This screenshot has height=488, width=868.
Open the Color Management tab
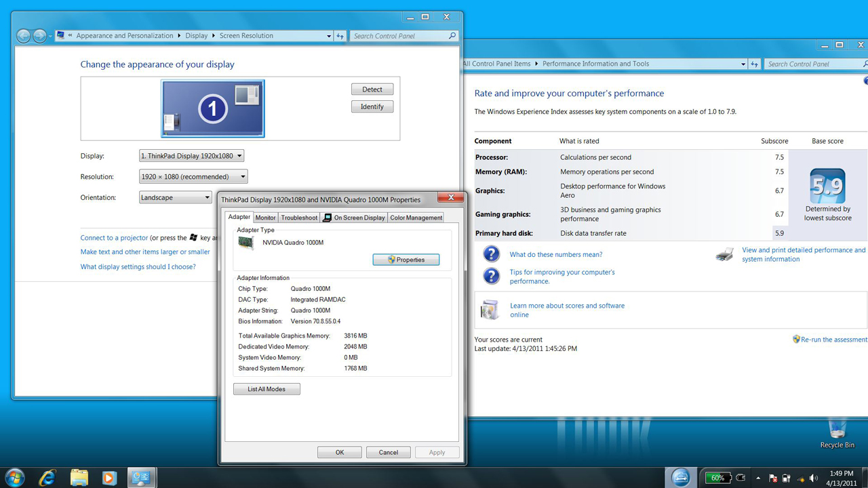point(416,218)
